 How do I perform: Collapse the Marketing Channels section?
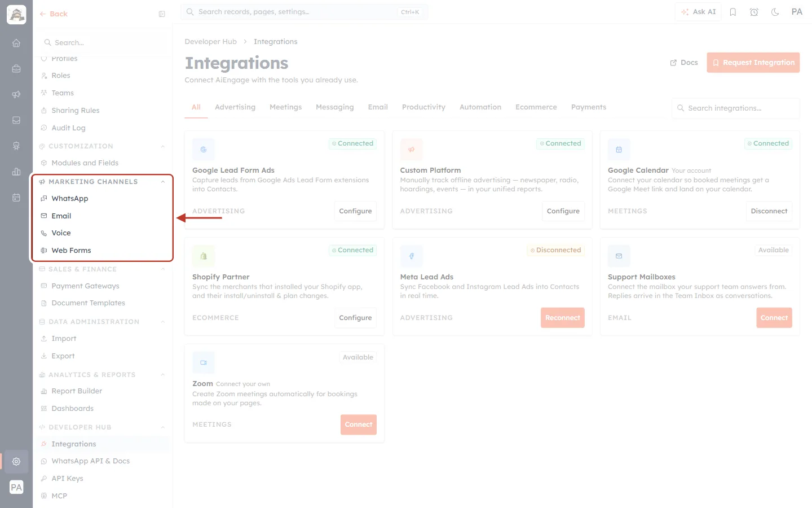(163, 182)
